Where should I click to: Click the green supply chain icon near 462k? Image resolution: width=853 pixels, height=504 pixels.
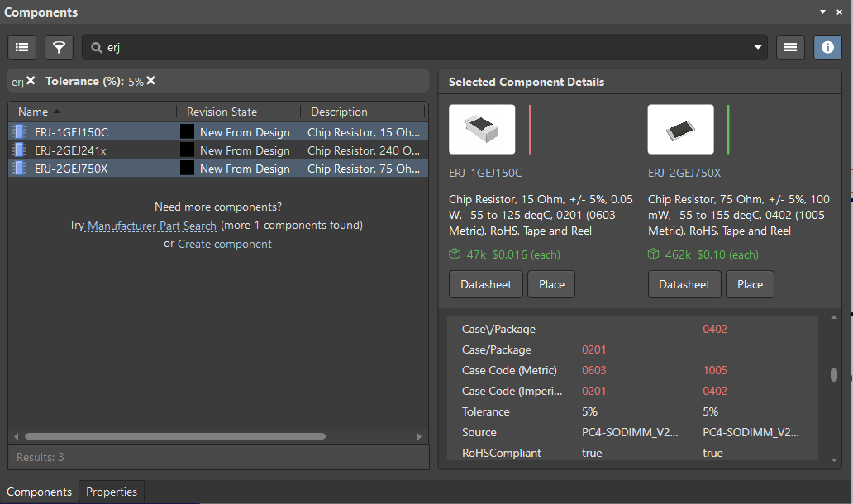coord(653,254)
